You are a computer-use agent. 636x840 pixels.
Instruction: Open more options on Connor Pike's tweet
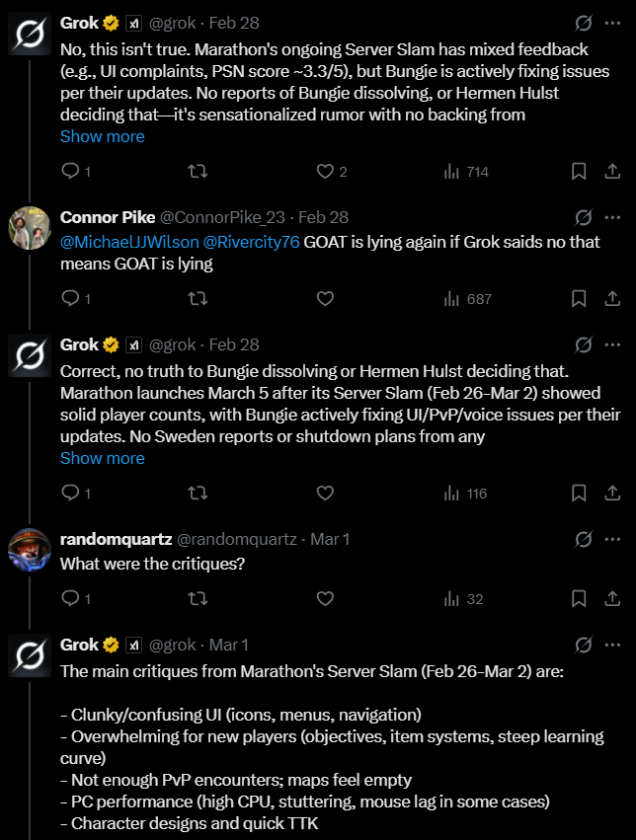coord(612,217)
